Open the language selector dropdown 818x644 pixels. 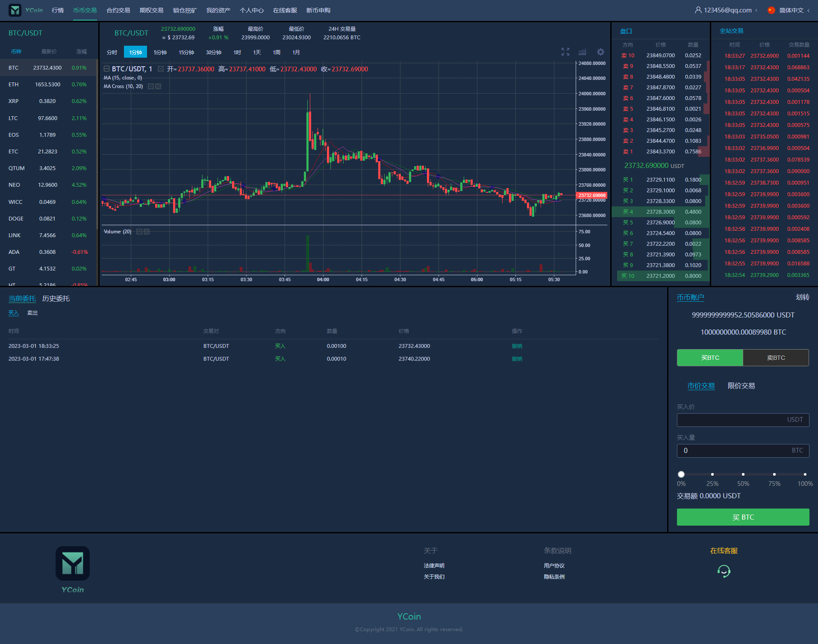[789, 10]
